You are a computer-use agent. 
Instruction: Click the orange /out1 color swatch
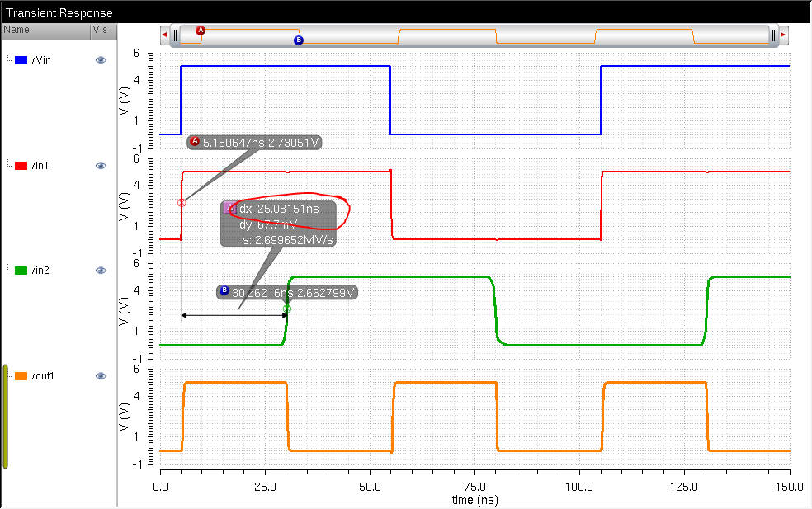[x=21, y=376]
